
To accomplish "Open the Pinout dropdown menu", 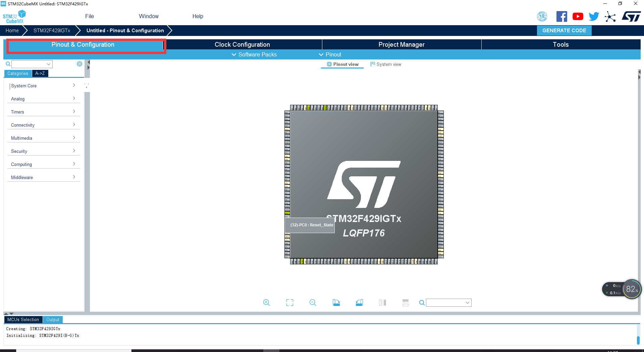I will click(330, 54).
